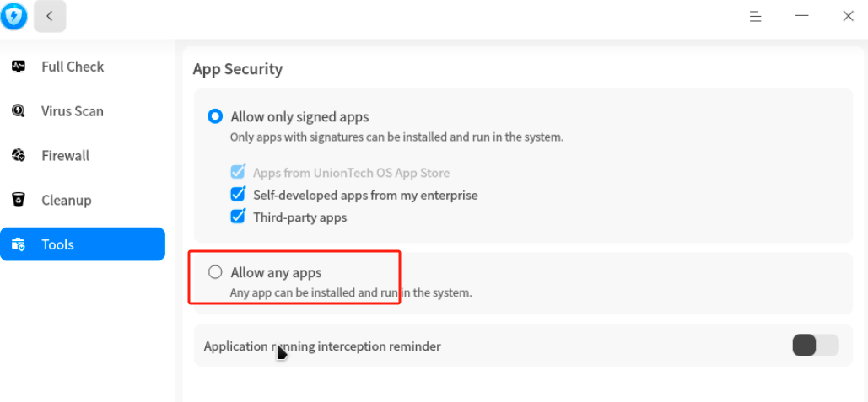Click the Virus Scan icon
Viewport: 868px width, 402px height.
pyautogui.click(x=19, y=111)
